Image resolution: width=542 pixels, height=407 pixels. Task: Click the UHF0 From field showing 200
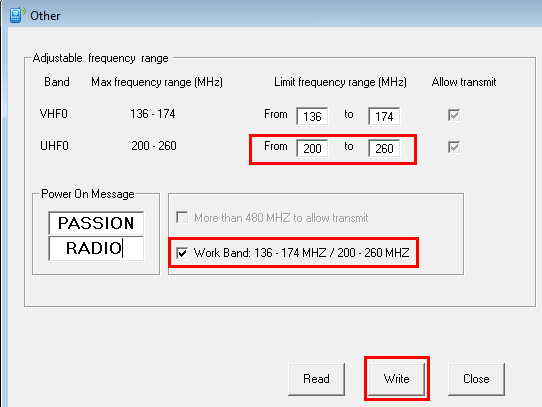312,148
